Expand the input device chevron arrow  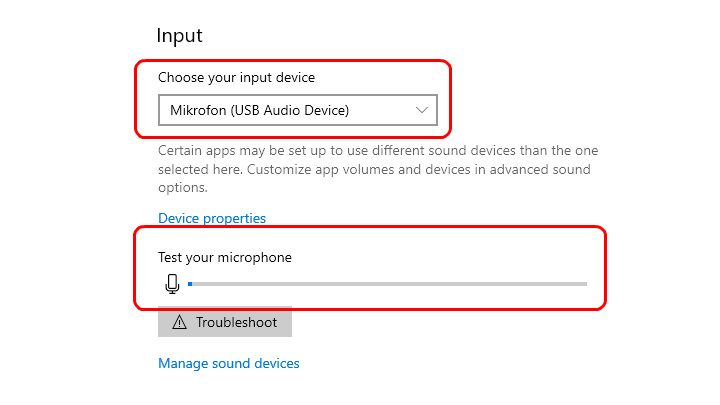click(x=422, y=110)
